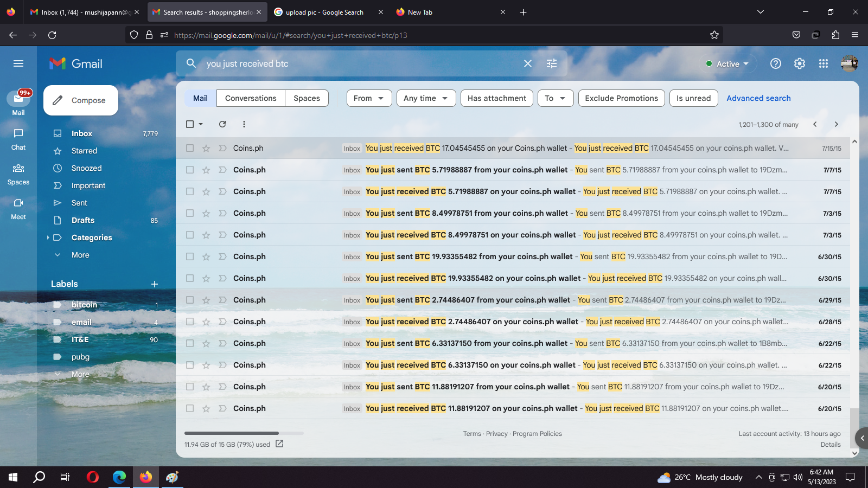The height and width of the screenshot is (488, 868).
Task: Reload the page in Firefox
Action: 52,35
